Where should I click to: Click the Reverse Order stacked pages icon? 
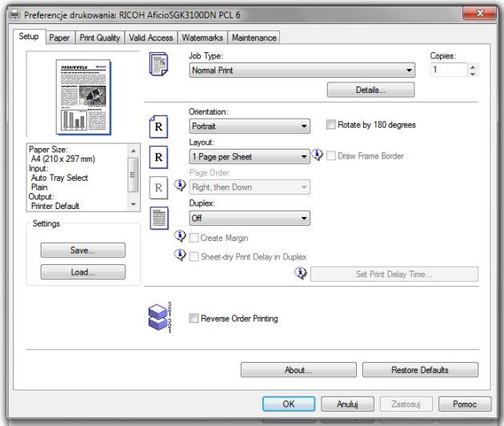pyautogui.click(x=160, y=318)
